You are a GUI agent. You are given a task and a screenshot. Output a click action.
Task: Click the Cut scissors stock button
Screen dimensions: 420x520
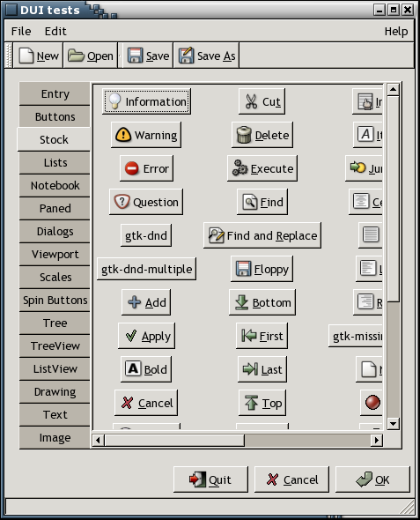click(262, 101)
